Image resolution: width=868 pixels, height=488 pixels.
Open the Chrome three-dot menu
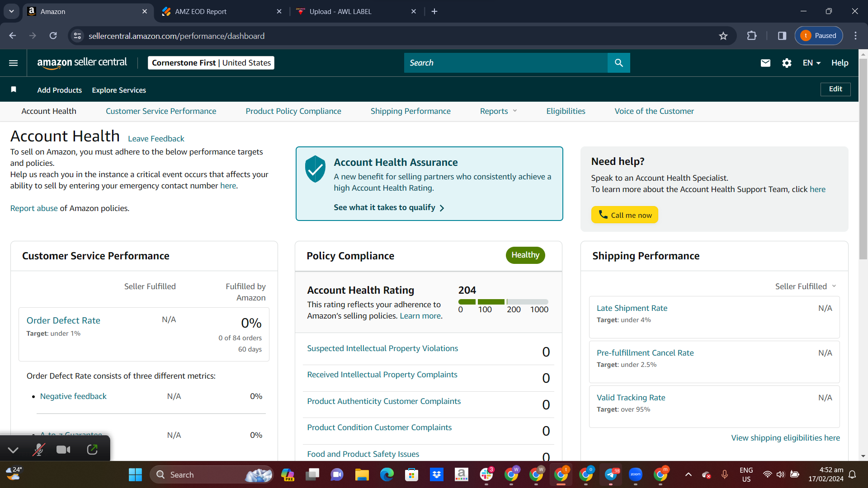[855, 36]
